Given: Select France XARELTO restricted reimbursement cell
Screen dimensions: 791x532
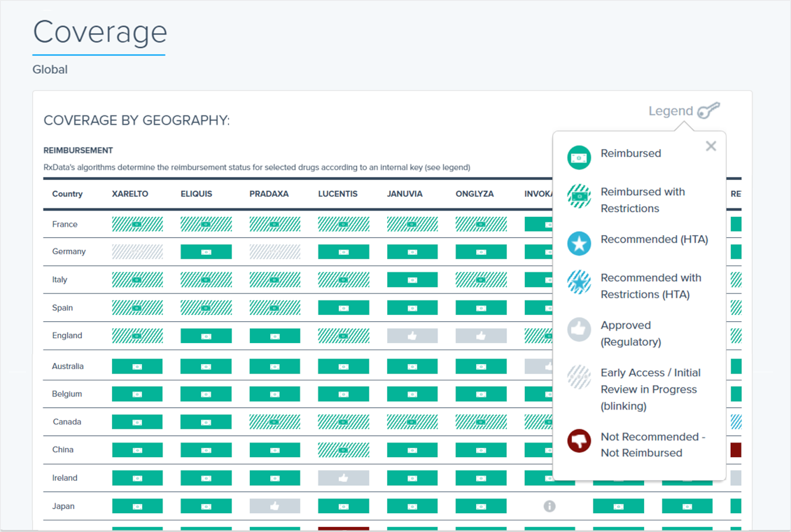Looking at the screenshot, I should (137, 224).
